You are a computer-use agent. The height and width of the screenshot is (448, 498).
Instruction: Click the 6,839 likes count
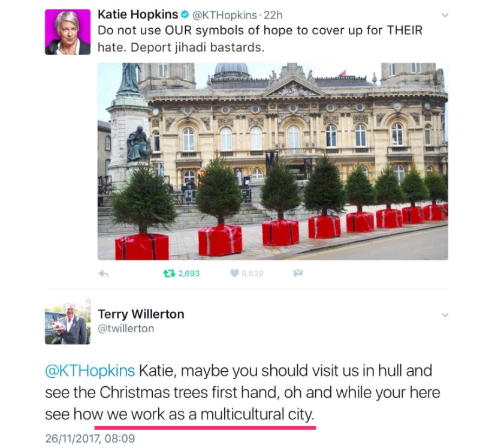[x=252, y=273]
